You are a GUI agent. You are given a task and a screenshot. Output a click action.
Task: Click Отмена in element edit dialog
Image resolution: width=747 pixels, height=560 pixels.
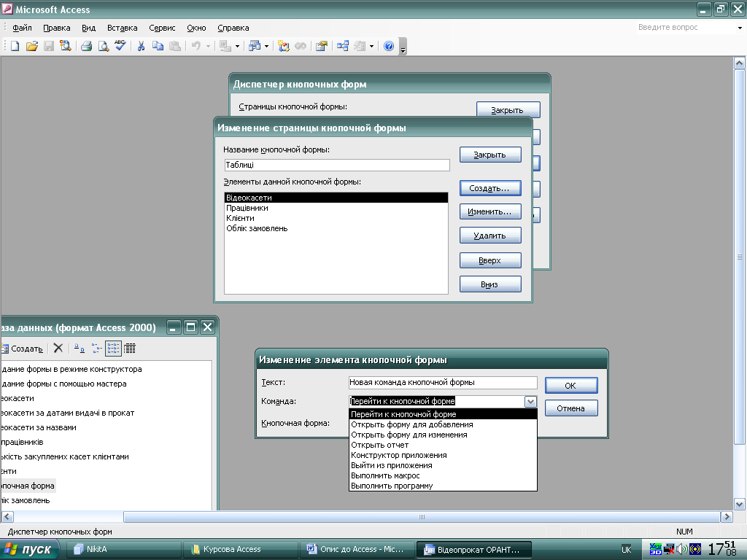tap(570, 408)
